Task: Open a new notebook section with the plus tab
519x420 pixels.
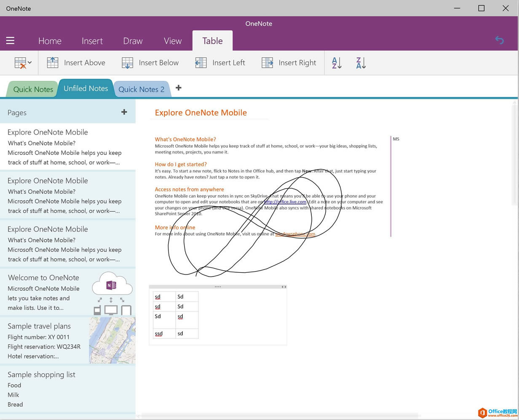Action: tap(178, 88)
